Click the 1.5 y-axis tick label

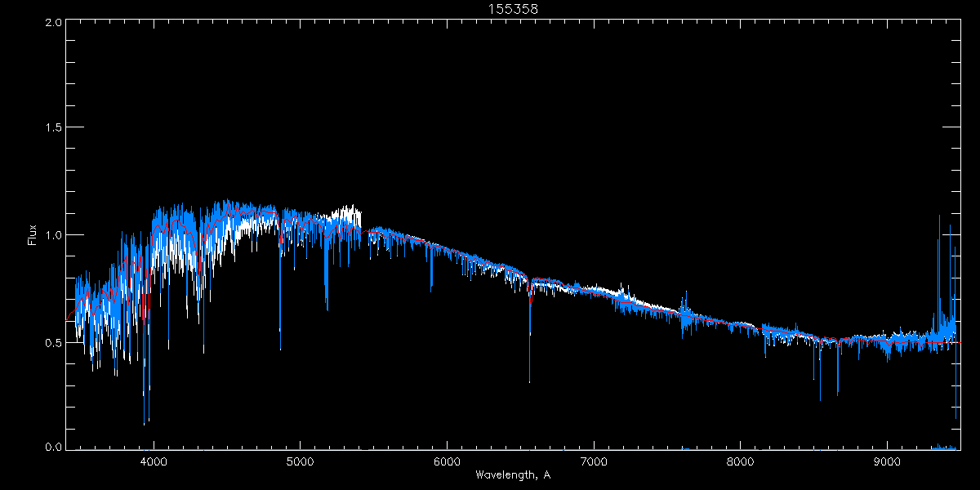point(54,128)
